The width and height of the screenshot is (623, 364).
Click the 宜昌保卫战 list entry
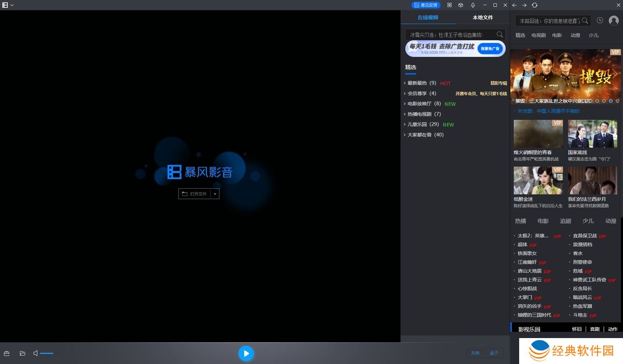(585, 235)
